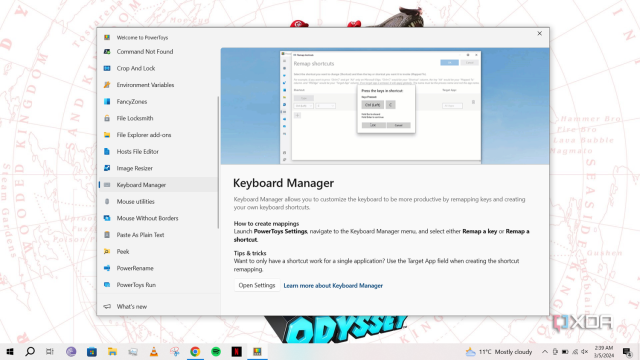Image resolution: width=640 pixels, height=360 pixels.
Task: Open the Windows Start menu
Action: click(10, 351)
